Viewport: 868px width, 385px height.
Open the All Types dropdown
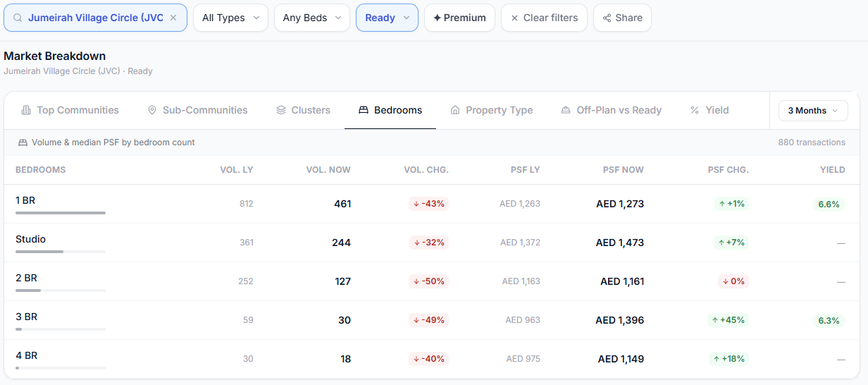[230, 18]
